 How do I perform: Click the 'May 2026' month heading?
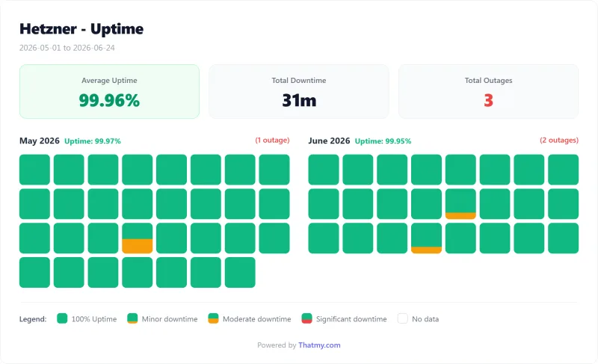click(x=40, y=141)
